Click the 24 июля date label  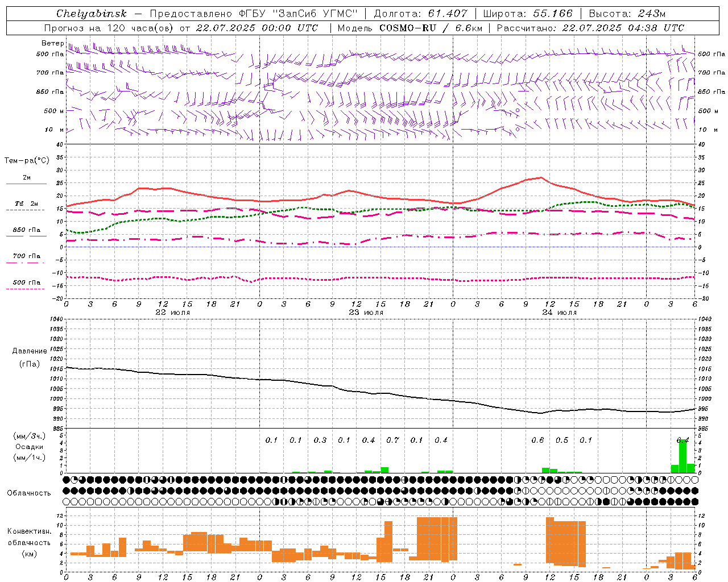point(559,313)
